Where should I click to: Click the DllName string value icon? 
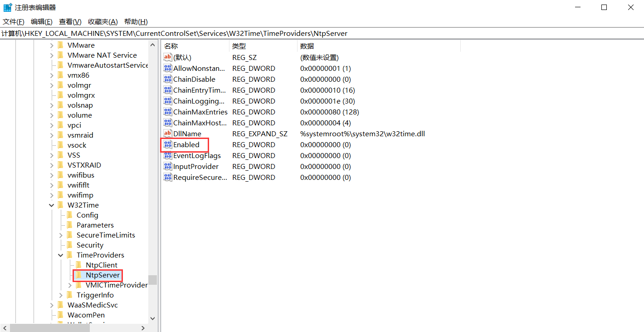(168, 134)
